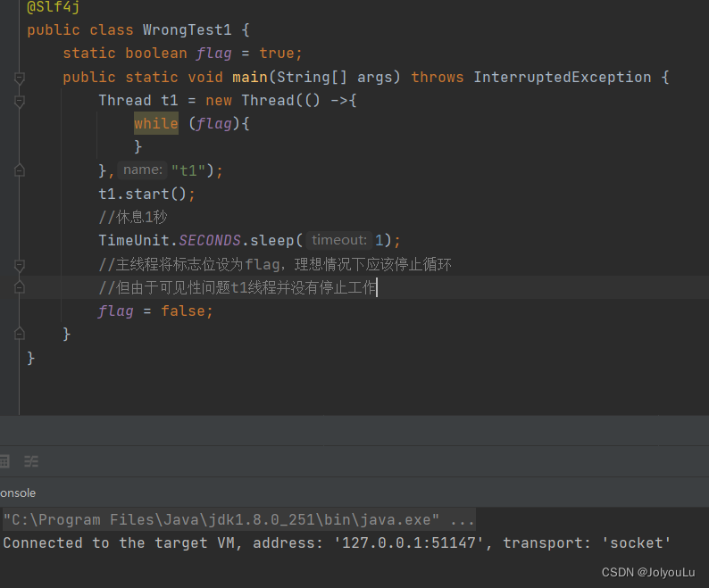Viewport: 709px width, 588px height.
Task: Click the comment starting with //主线程将标志位
Action: point(275,264)
